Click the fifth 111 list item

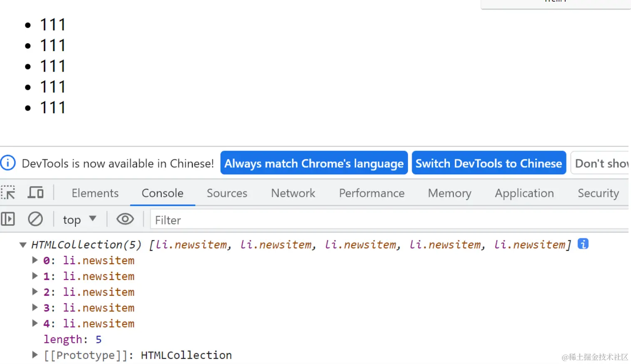coord(52,108)
